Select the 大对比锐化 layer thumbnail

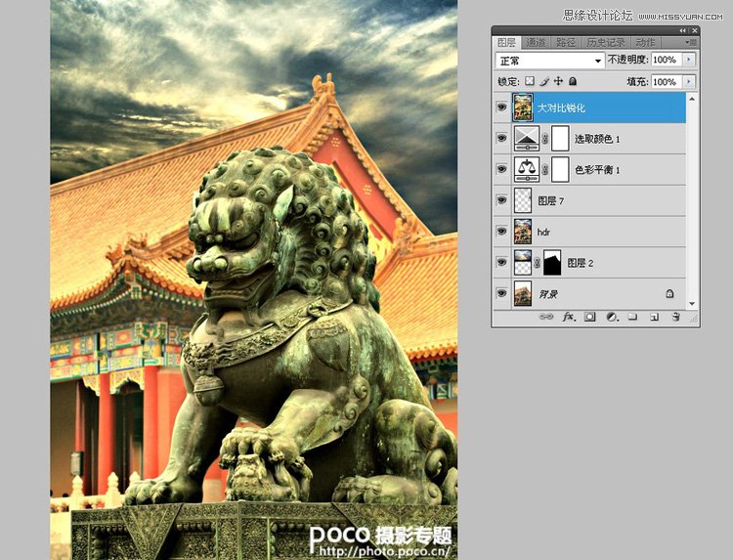pyautogui.click(x=523, y=108)
